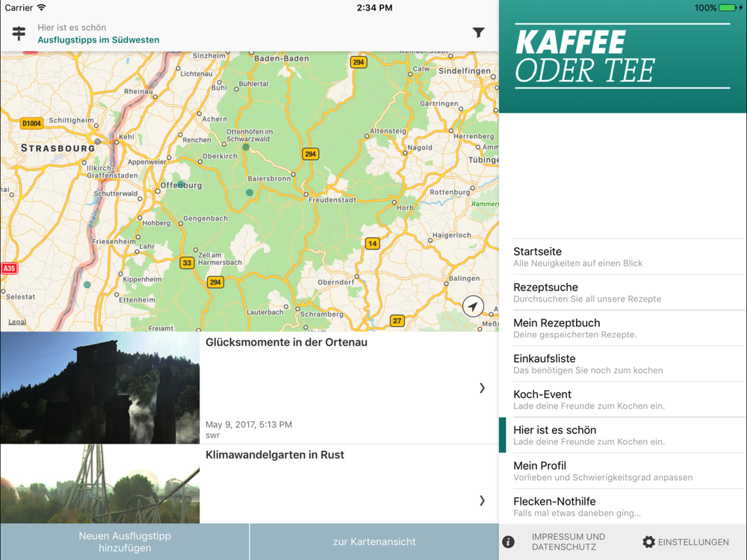Open the Ortenau ruin photo thumbnail
747x560 pixels.
pos(100,388)
